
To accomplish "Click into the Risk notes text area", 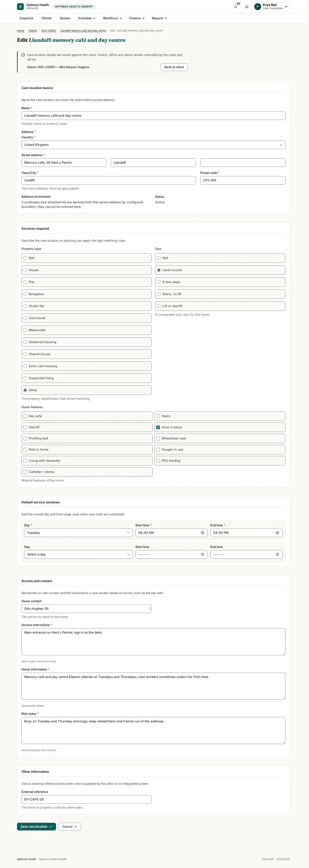I will (x=153, y=731).
